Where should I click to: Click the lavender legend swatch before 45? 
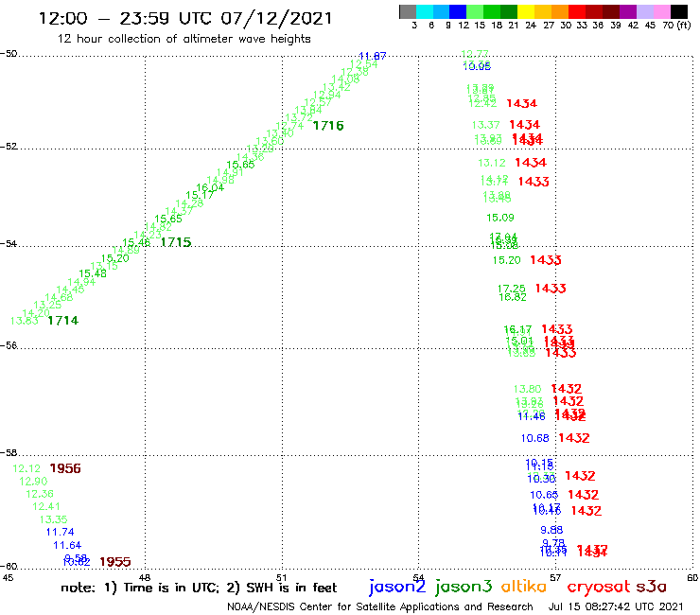click(644, 11)
